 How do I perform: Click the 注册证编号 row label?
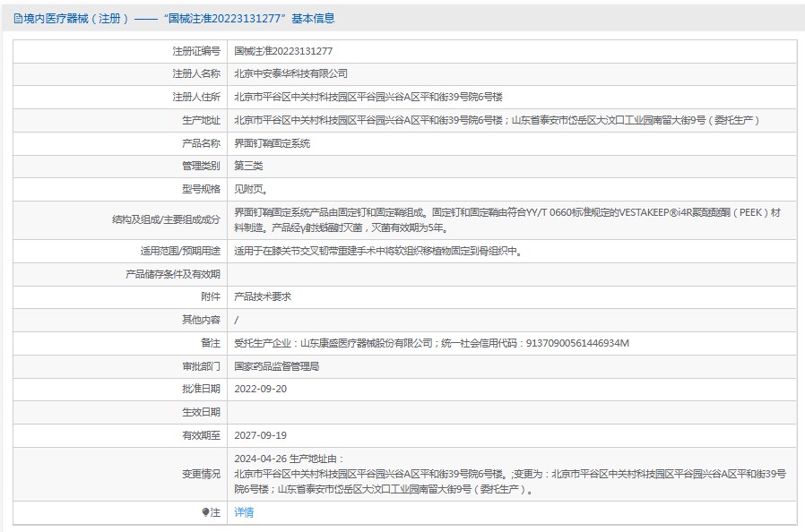click(x=196, y=51)
